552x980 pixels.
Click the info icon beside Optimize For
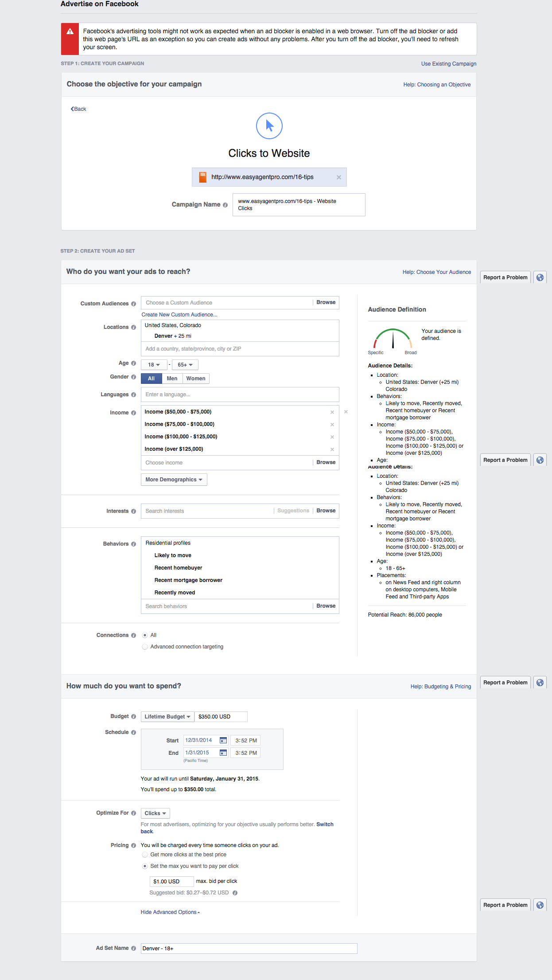133,813
